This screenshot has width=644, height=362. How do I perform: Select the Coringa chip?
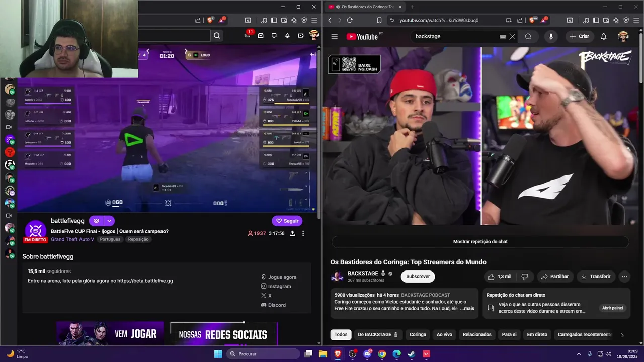418,334
